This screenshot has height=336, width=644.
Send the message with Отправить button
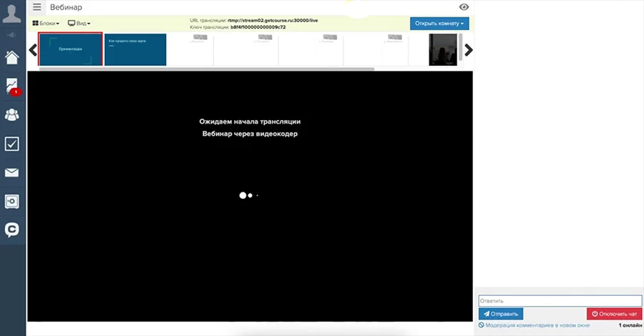pos(501,314)
